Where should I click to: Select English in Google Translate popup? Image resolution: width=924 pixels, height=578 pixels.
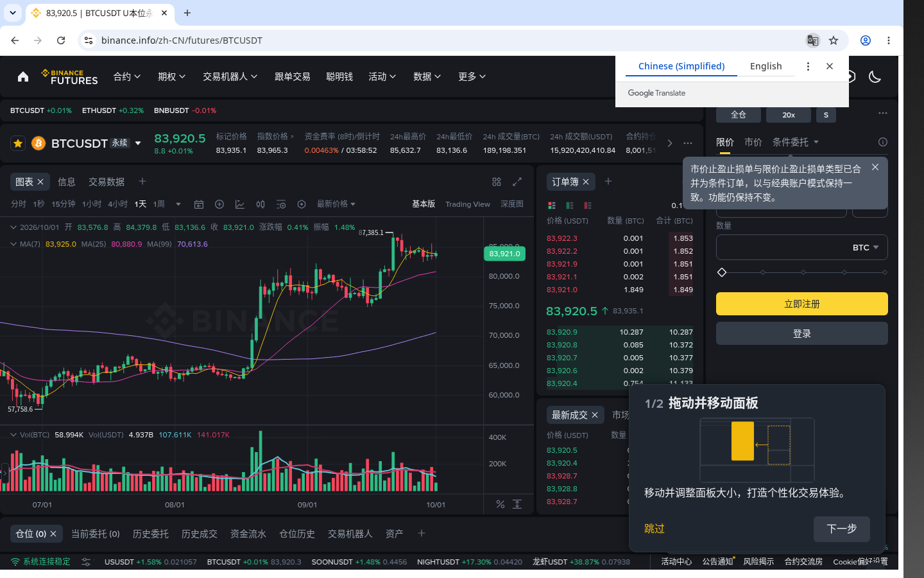tap(766, 66)
